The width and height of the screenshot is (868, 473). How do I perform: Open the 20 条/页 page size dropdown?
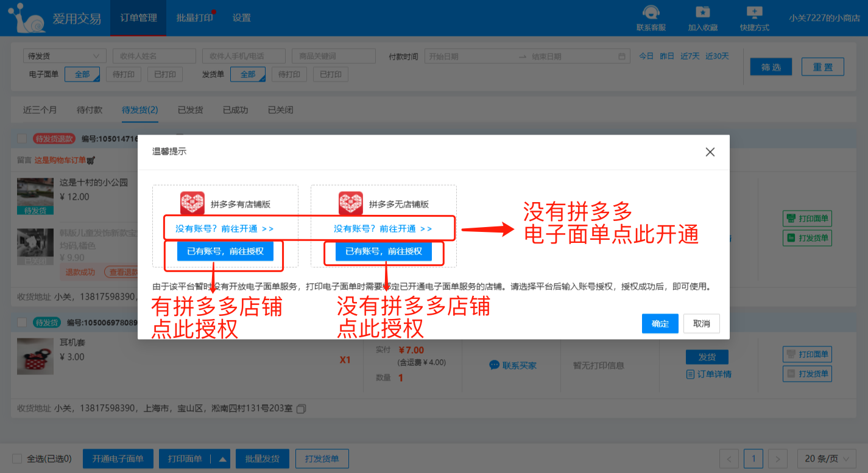(827, 458)
